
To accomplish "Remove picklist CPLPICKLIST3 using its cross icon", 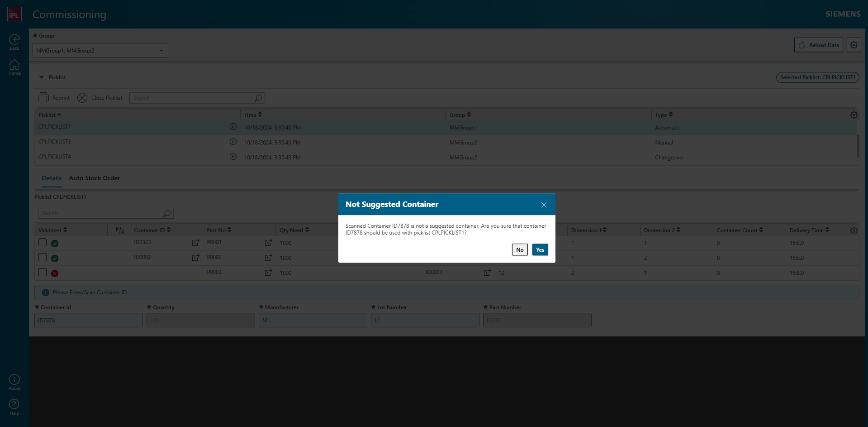I will [233, 141].
